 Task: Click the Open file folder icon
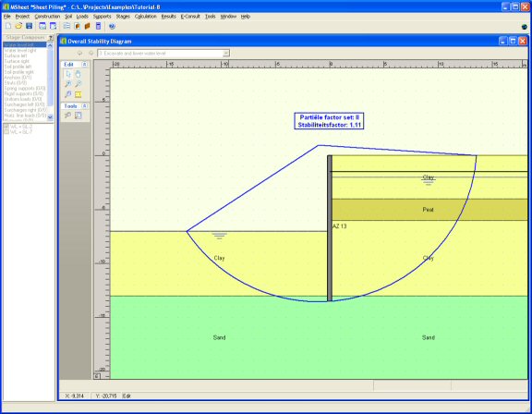[x=18, y=26]
